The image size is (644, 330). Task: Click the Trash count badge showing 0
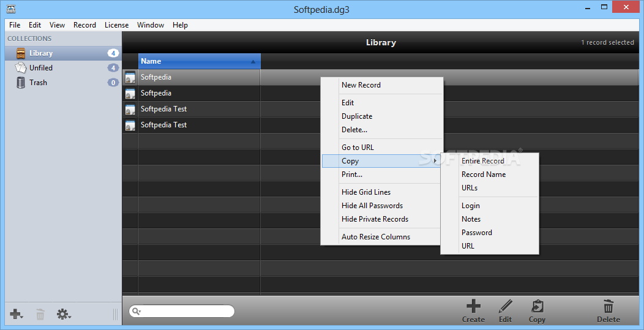(x=113, y=83)
